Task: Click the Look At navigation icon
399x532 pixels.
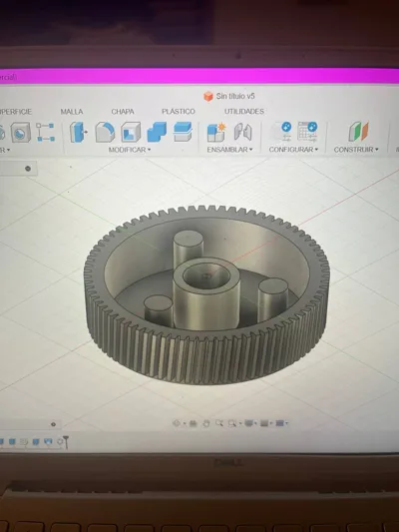Action: [194, 423]
